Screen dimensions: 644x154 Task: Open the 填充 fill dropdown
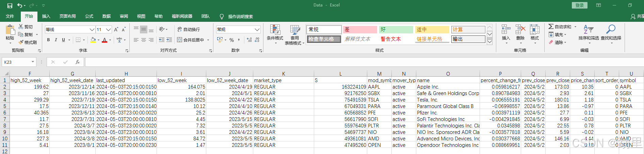[x=557, y=34]
